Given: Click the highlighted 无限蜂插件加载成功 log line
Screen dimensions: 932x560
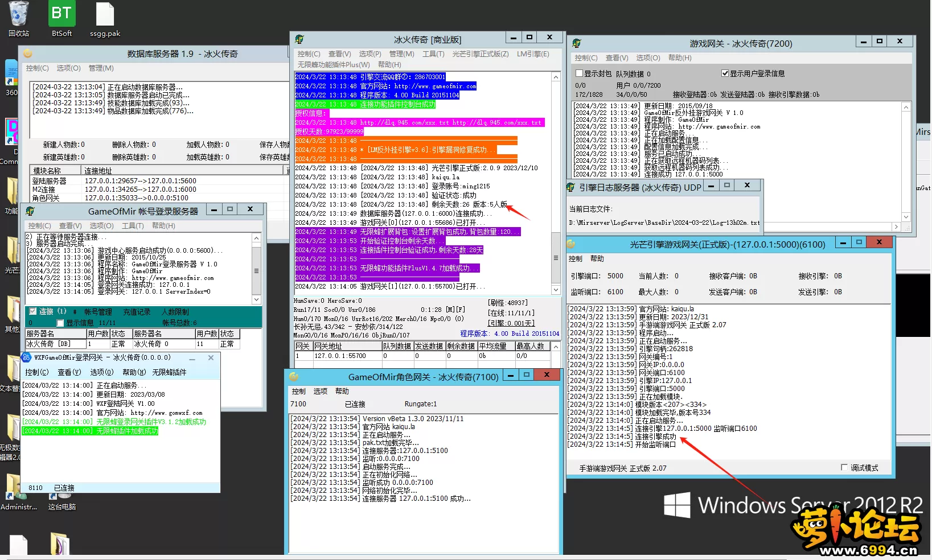Looking at the screenshot, I should (x=90, y=431).
